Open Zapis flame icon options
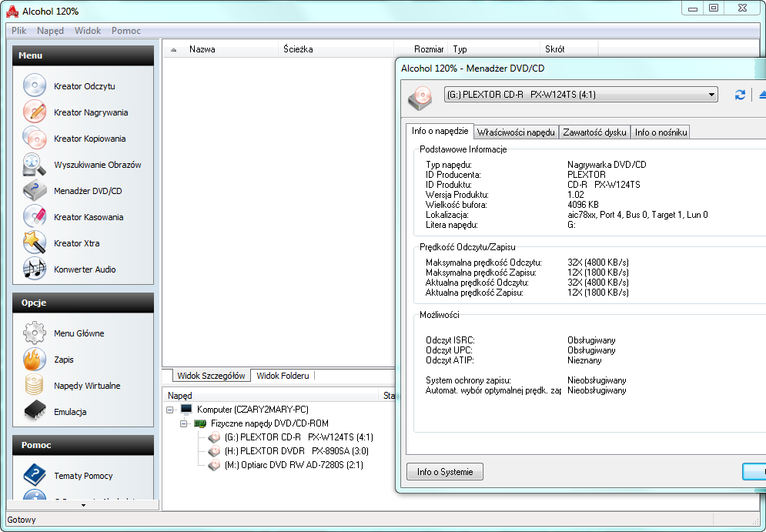 35,359
